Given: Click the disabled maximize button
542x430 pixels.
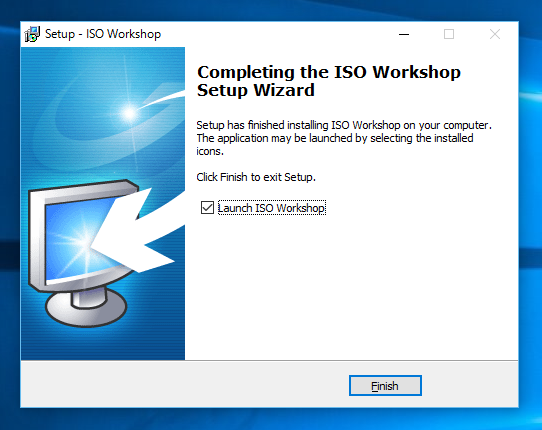Looking at the screenshot, I should 449,34.
